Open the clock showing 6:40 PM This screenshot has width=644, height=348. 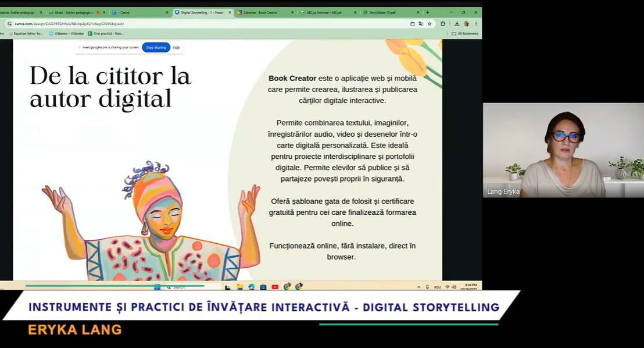[x=469, y=287]
